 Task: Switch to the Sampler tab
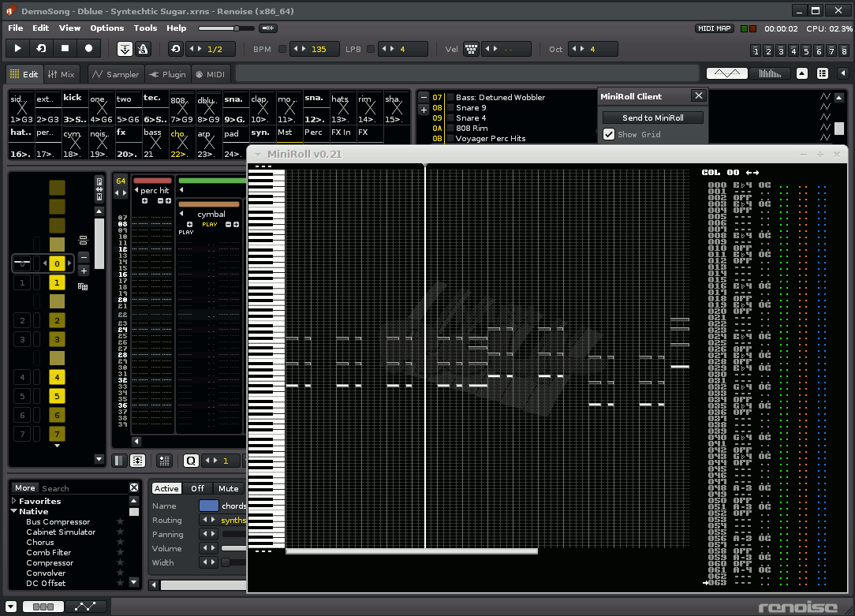pos(115,74)
